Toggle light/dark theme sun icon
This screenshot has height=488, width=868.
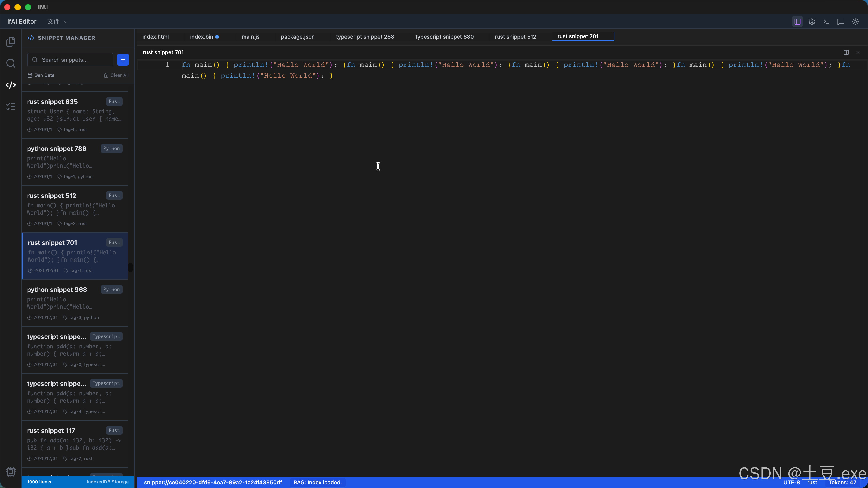[x=855, y=21]
